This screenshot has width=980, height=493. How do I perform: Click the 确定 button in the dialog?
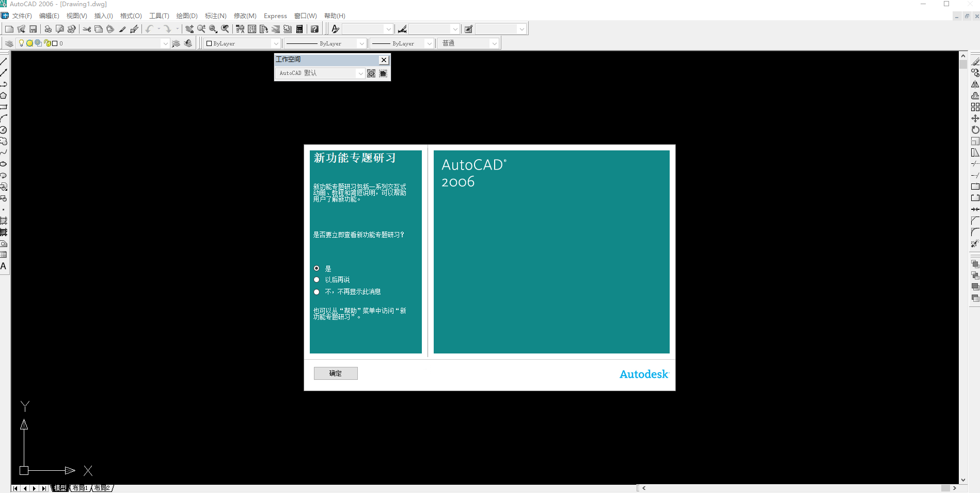(x=336, y=373)
